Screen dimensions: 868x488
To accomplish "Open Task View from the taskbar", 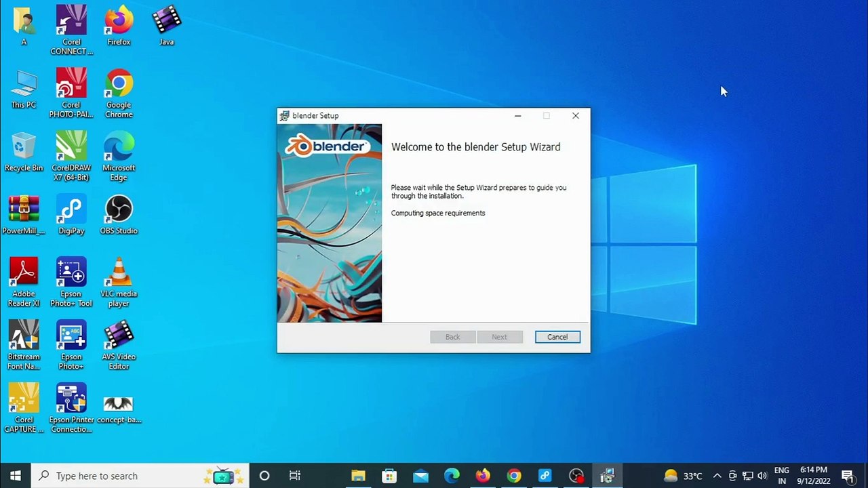I will click(x=295, y=476).
